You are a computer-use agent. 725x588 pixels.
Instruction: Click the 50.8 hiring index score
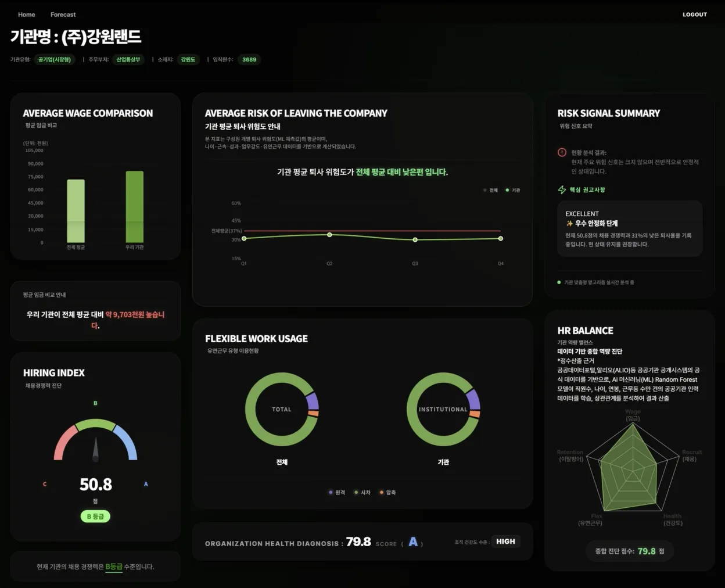pyautogui.click(x=96, y=484)
